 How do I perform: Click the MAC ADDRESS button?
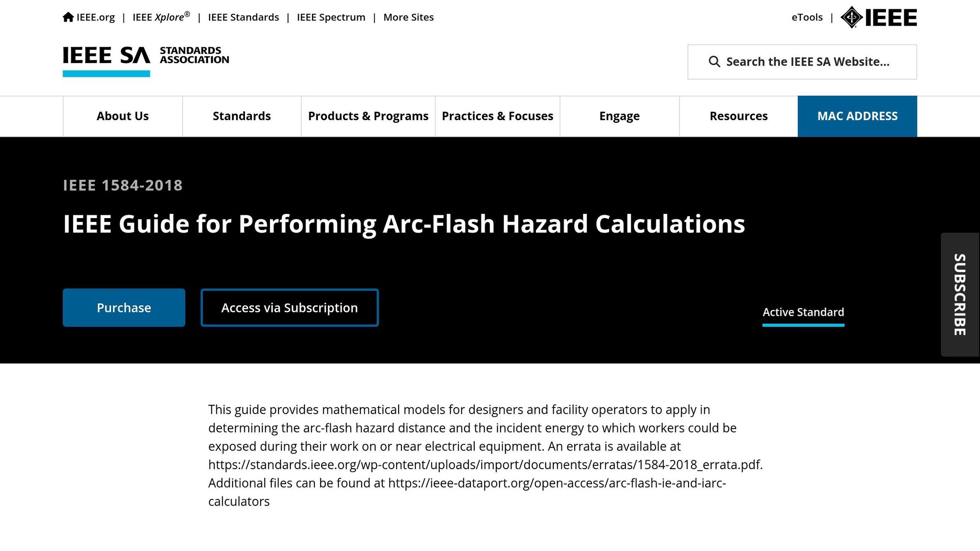pyautogui.click(x=857, y=116)
